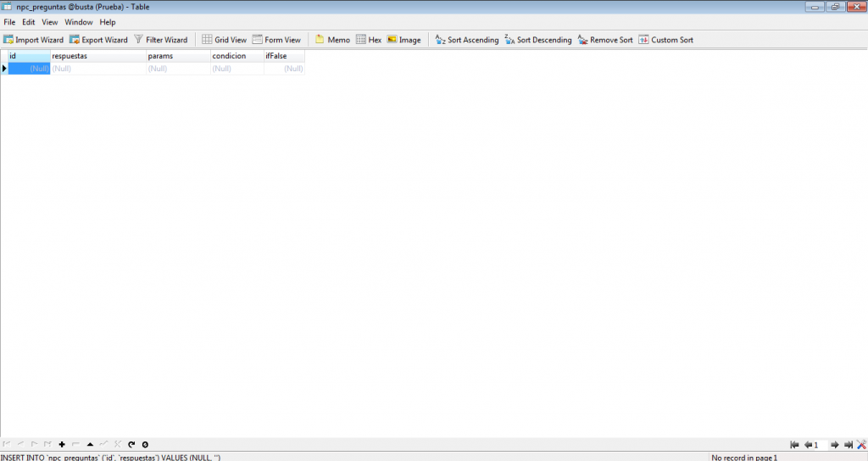Click the params column header
The height and width of the screenshot is (461, 868).
point(178,56)
